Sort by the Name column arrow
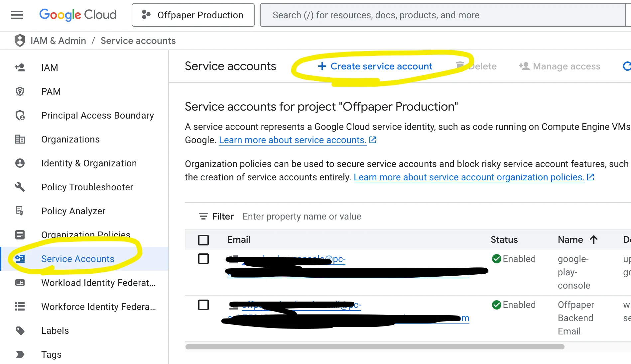Image resolution: width=631 pixels, height=364 pixels. 594,240
